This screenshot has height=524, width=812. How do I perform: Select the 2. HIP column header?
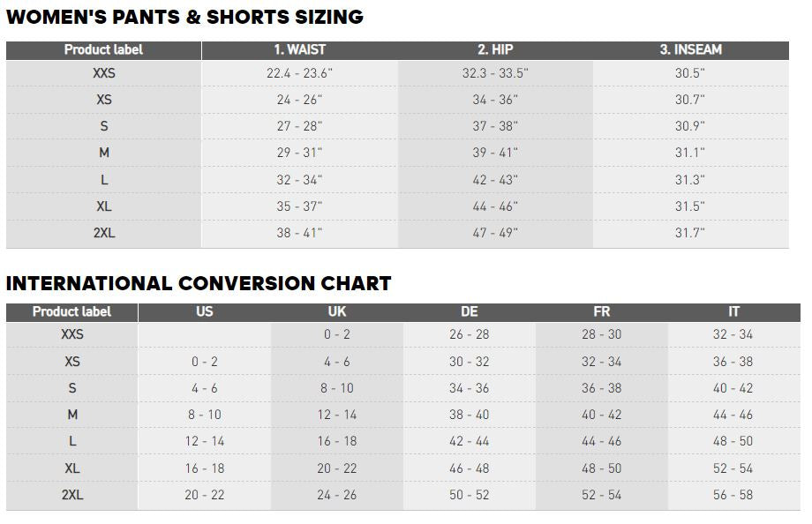click(495, 49)
